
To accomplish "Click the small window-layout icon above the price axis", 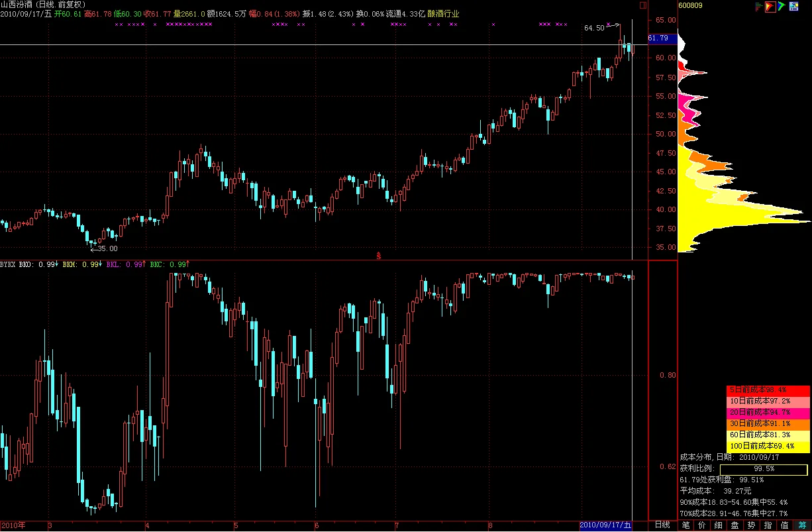I will point(642,5).
